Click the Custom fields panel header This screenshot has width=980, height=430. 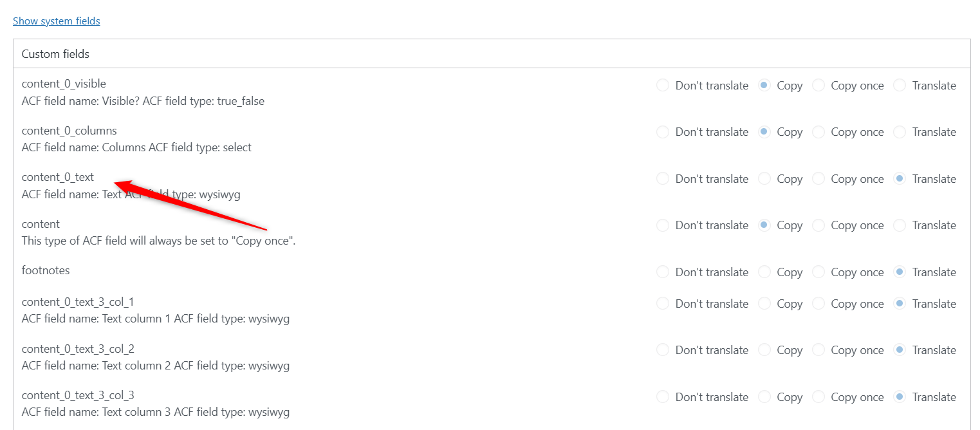(x=492, y=54)
